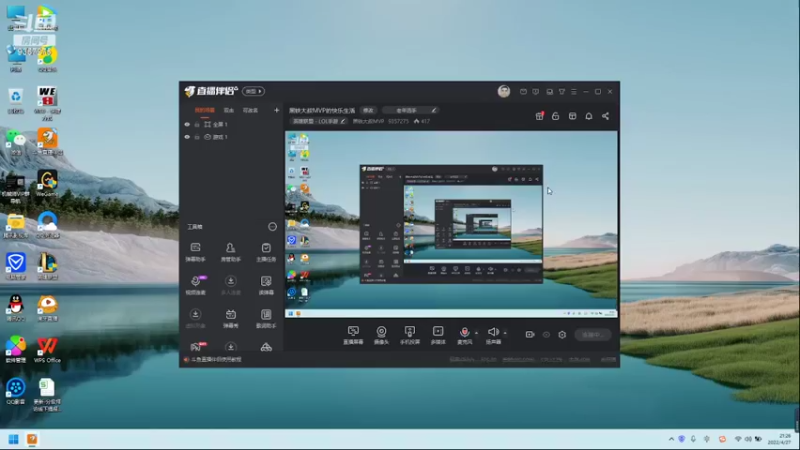Open the gift box icon with the red dot
Viewport: 800px width, 450px height.
[539, 116]
